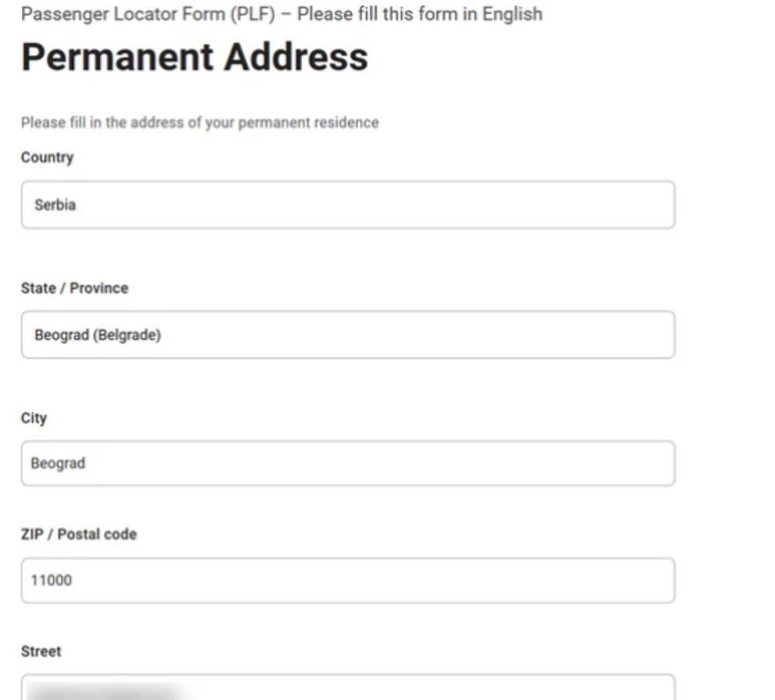Click the word English in the top line

click(512, 14)
